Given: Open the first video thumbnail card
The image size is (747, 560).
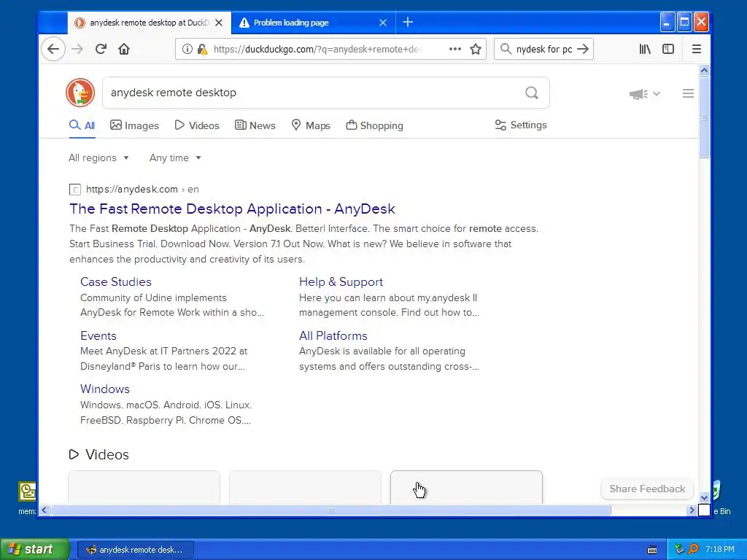Looking at the screenshot, I should [144, 487].
